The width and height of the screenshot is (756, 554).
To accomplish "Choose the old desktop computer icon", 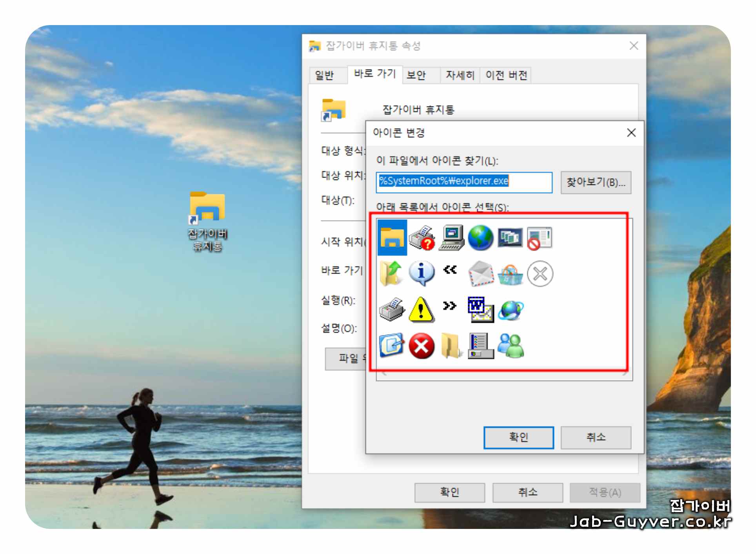I will click(x=451, y=237).
